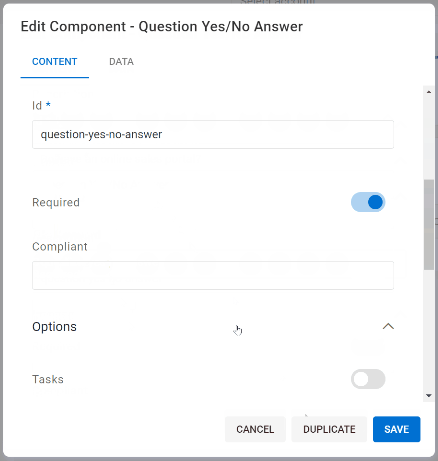Click the Required label text
Screen dimensions: 438x461
56,202
